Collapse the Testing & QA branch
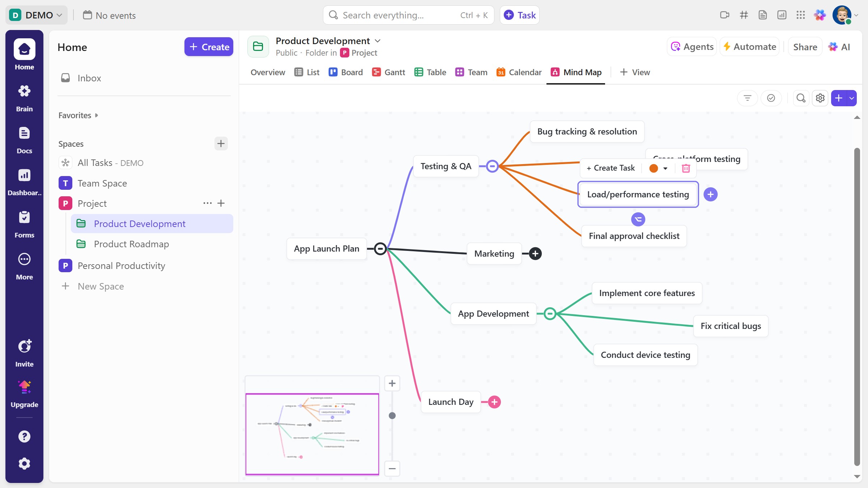Image resolution: width=868 pixels, height=488 pixels. click(492, 166)
